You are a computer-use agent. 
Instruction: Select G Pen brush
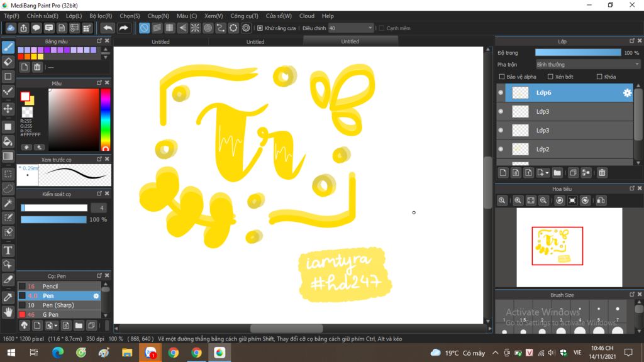coord(59,315)
